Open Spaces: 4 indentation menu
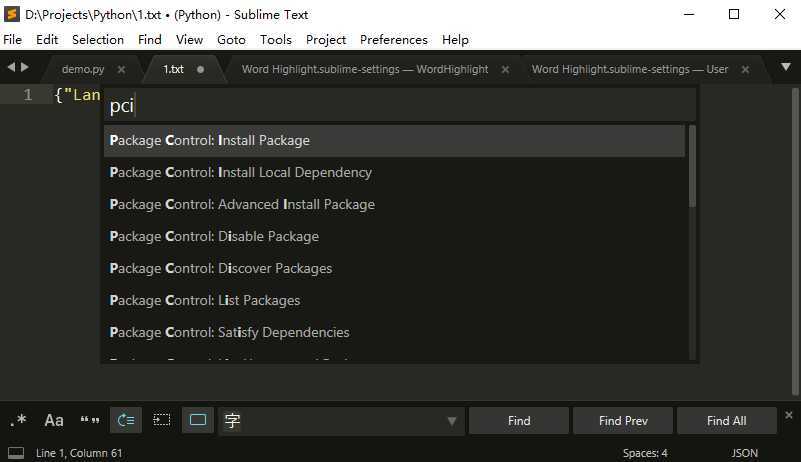801x462 pixels. [x=645, y=453]
